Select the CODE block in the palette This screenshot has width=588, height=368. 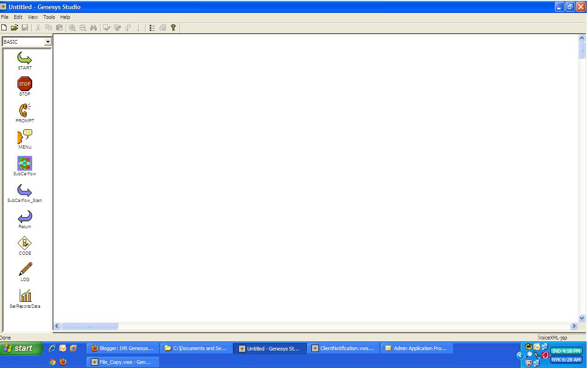click(24, 244)
